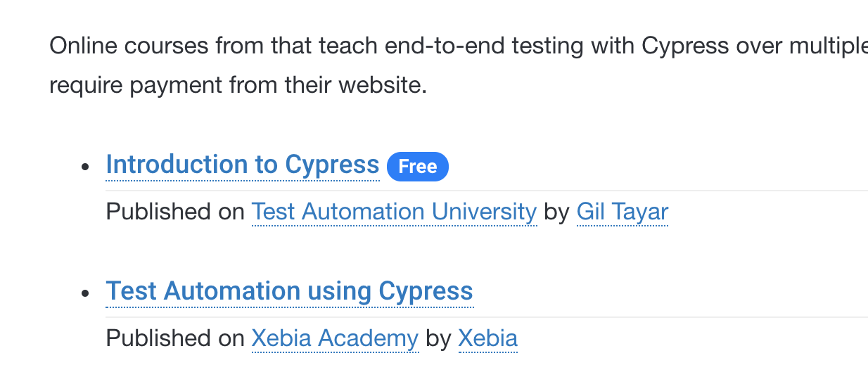This screenshot has width=868, height=384.
Task: Click the word "by" before Gil Tayar
Action: pos(556,212)
